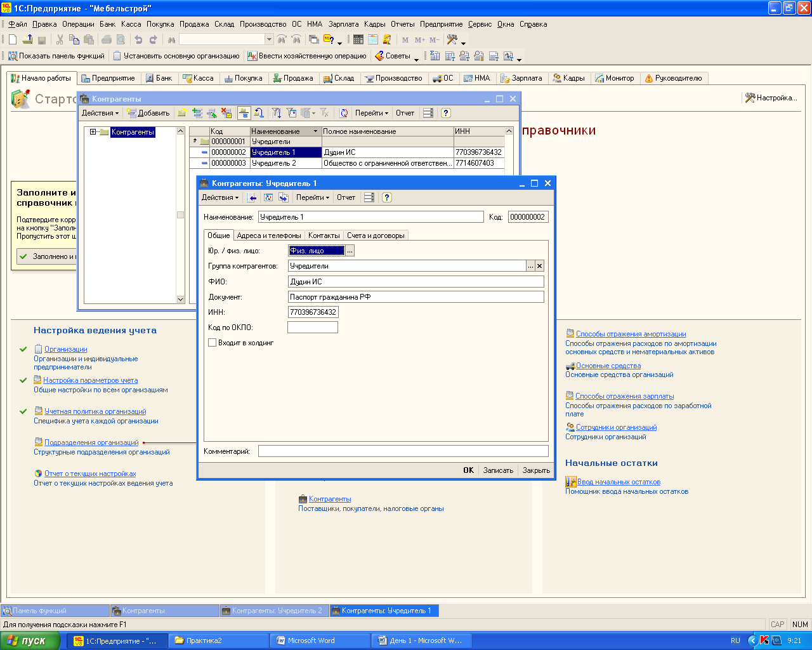Open 'Сотрудники организаций' link
Image resolution: width=812 pixels, height=650 pixels.
coord(616,427)
